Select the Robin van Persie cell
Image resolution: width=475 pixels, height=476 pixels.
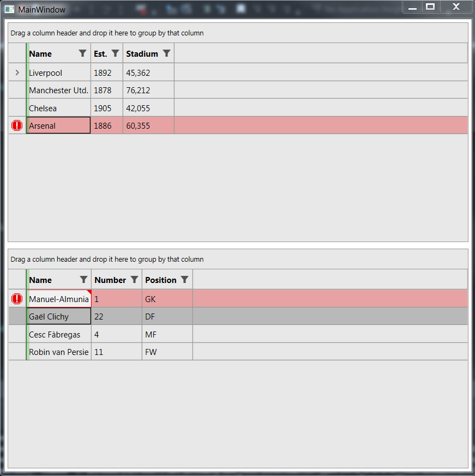point(59,352)
